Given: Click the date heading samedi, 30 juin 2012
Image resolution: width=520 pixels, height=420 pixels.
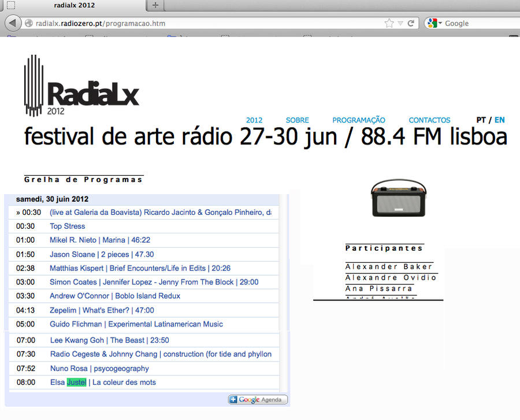Looking at the screenshot, I should (53, 199).
